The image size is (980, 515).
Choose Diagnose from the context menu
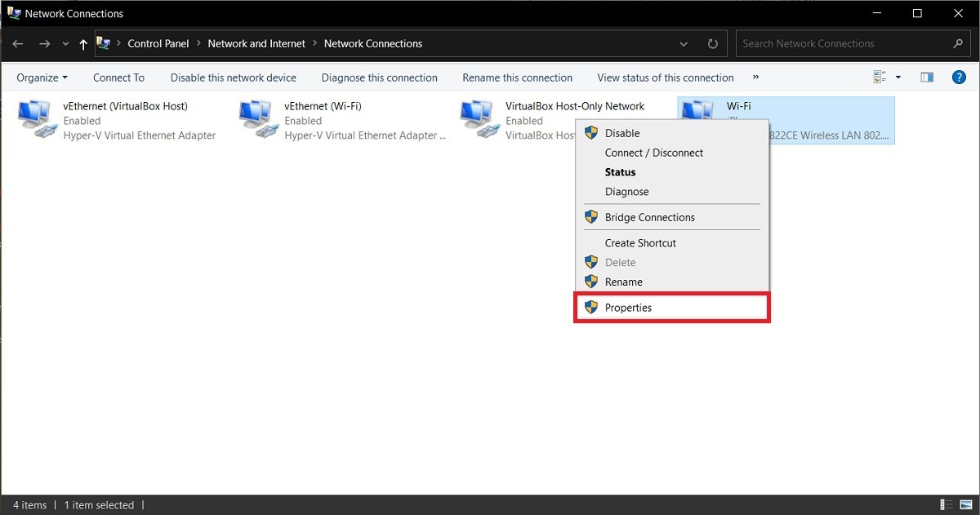coord(672,192)
